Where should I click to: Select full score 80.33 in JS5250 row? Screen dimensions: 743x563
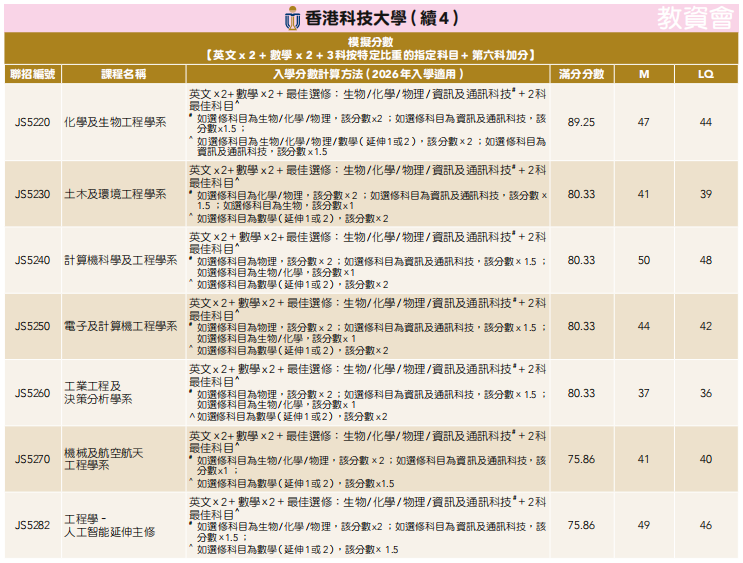pyautogui.click(x=581, y=326)
